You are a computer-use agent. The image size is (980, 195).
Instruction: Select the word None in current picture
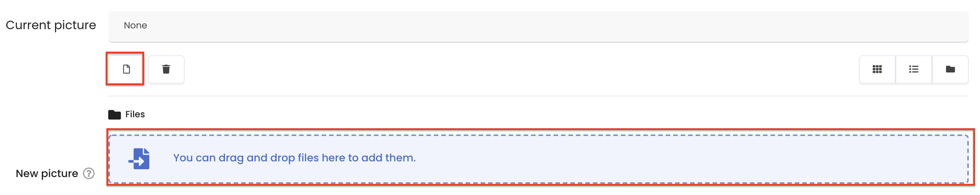135,25
